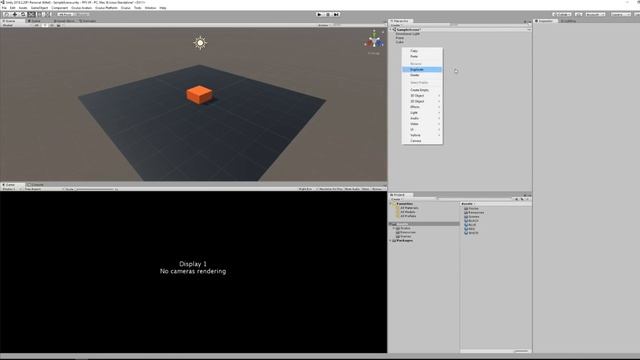Select Cube in the Hierarchy
This screenshot has height=360, width=640.
(400, 42)
